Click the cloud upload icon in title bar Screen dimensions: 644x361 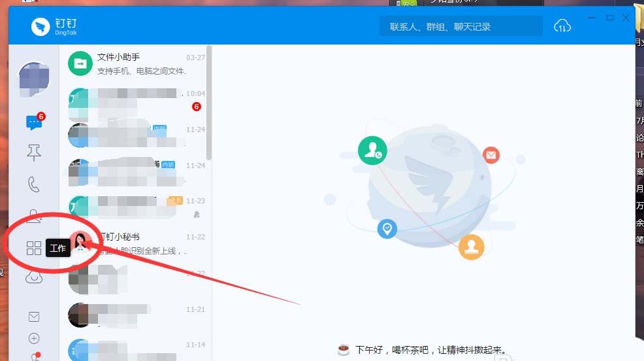point(562,26)
